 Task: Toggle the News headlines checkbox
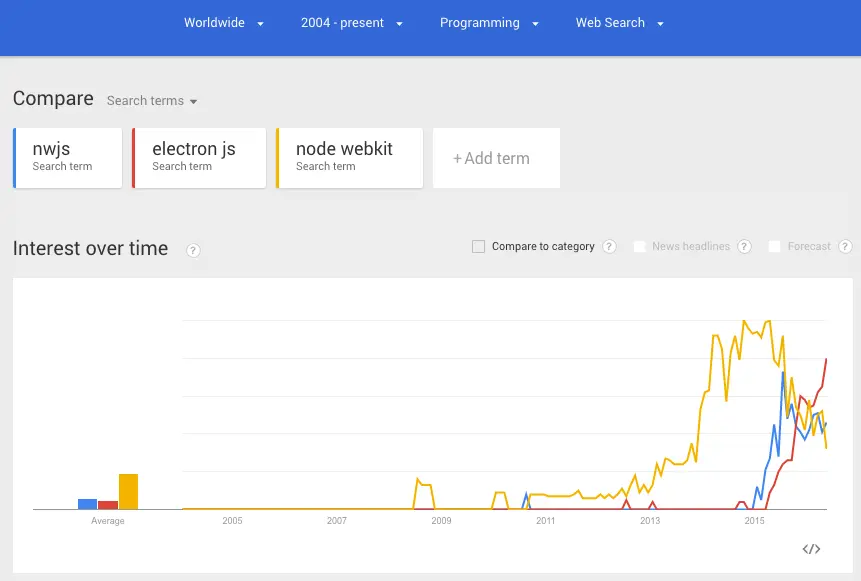(640, 246)
